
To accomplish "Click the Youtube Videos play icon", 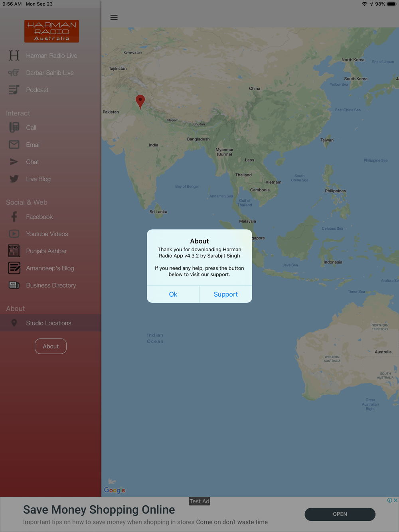I will [14, 234].
